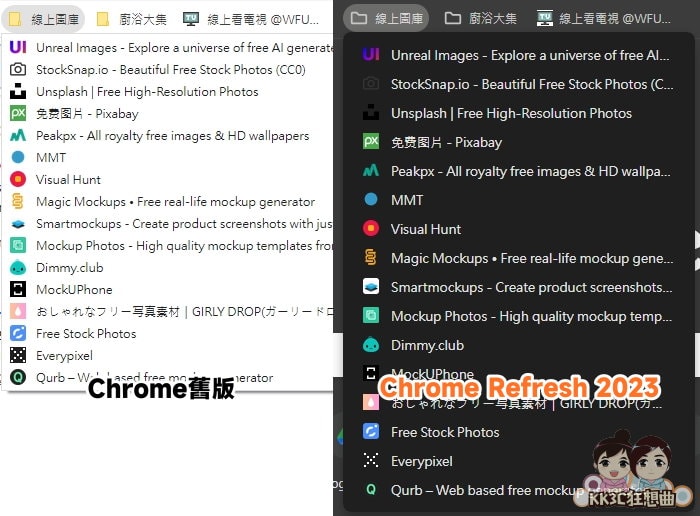Select Visual Hunt in the dark menu
Viewport: 700px width, 516px height.
point(519,229)
